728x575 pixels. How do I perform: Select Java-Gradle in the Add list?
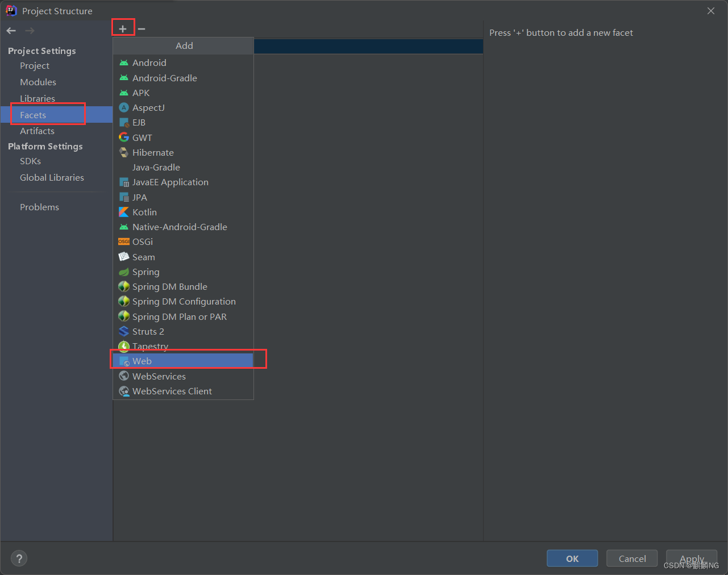click(x=183, y=167)
